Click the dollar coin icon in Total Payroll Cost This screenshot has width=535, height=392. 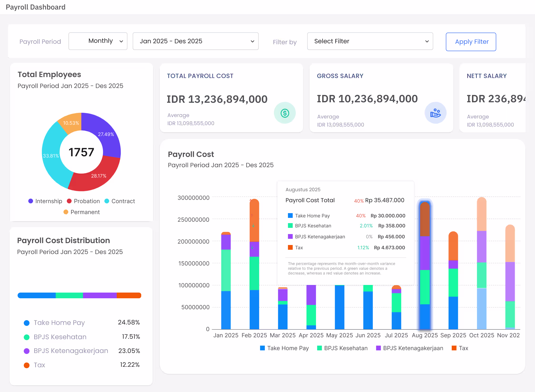coord(285,113)
